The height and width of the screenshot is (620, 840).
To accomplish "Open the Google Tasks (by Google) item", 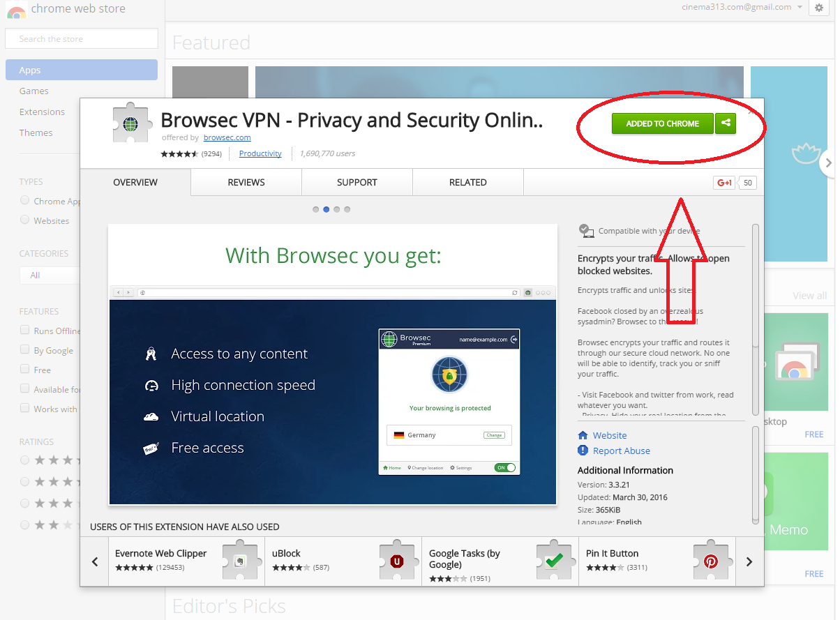I will 500,561.
